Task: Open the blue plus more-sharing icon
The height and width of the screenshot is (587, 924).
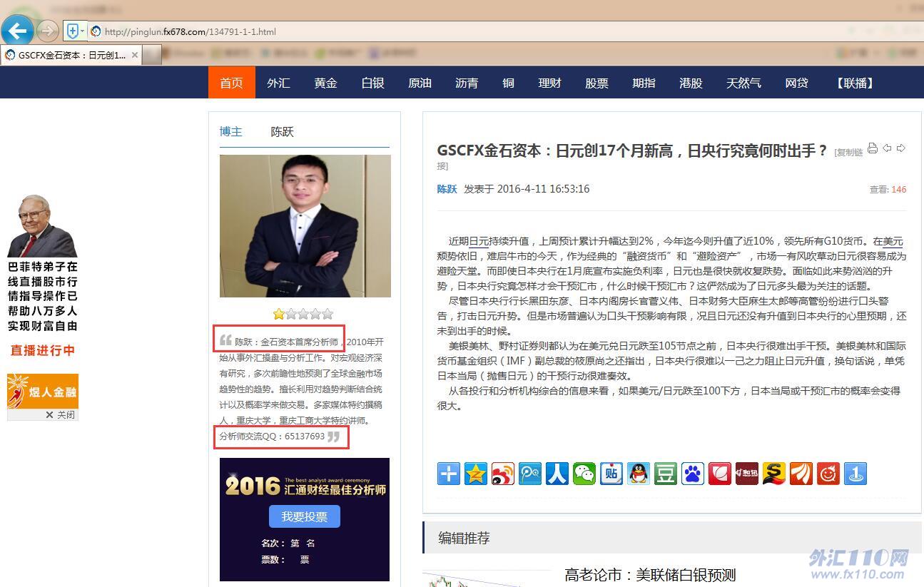Action: (449, 474)
